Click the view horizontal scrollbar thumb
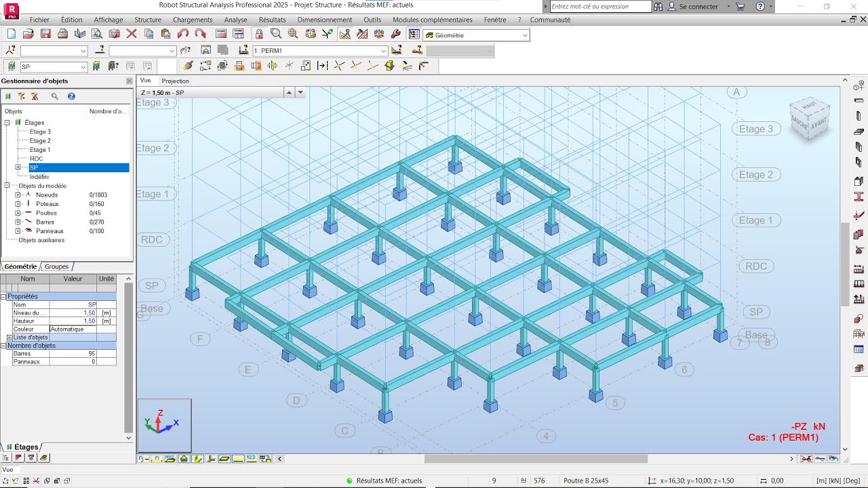The width and height of the screenshot is (868, 488). 536,459
